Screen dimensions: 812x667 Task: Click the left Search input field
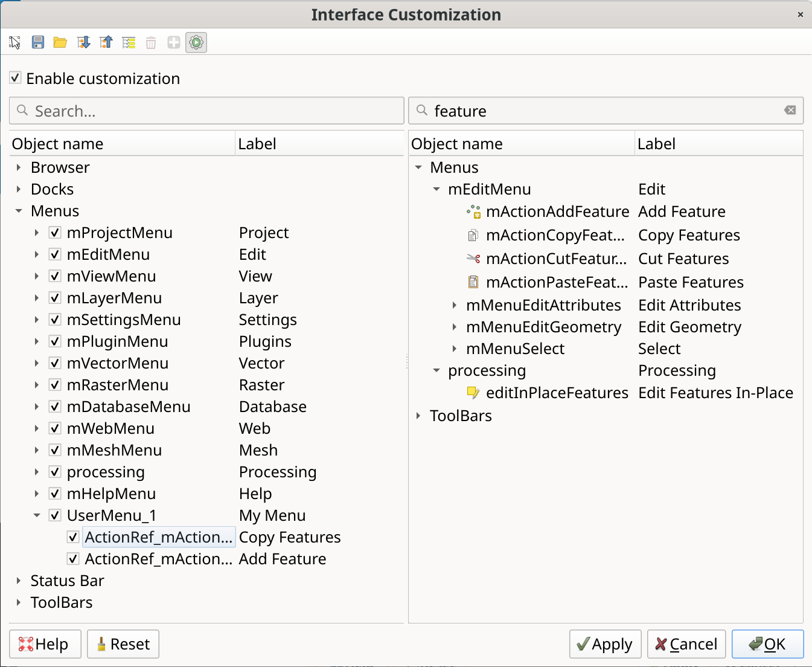tap(206, 111)
